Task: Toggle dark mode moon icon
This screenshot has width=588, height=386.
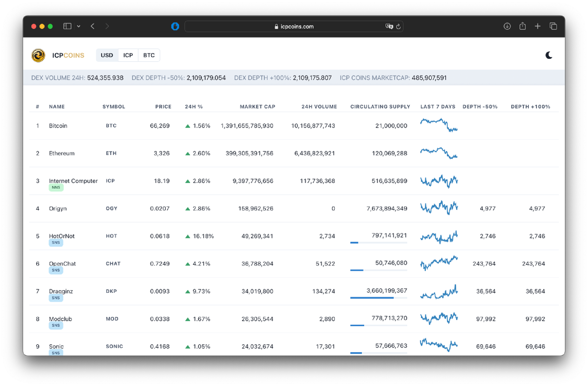Action: pos(549,55)
